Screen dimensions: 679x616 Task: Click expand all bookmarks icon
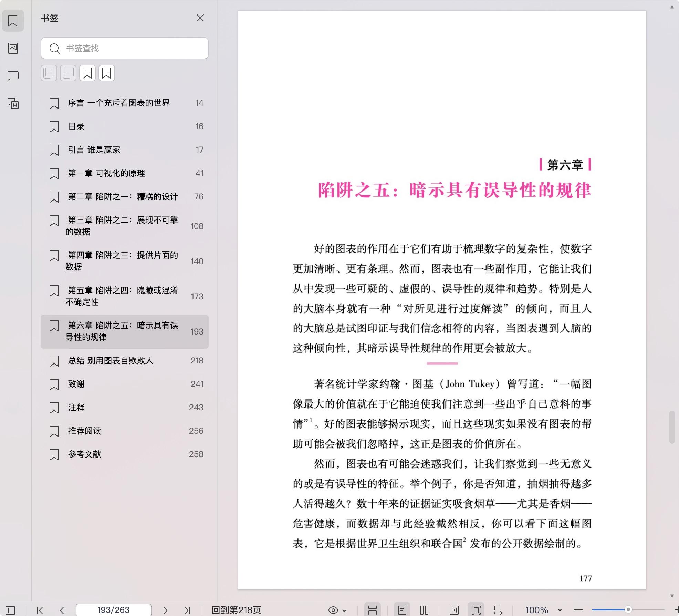click(x=49, y=73)
